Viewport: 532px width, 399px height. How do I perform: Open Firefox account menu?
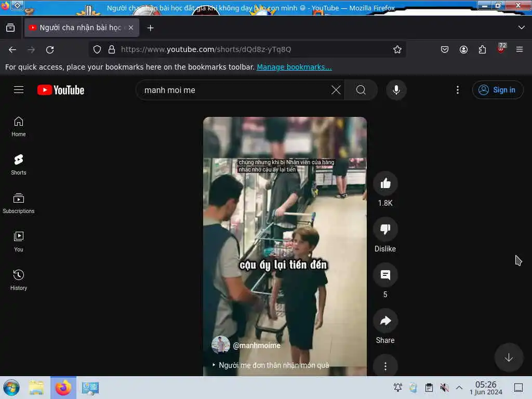coord(463,49)
